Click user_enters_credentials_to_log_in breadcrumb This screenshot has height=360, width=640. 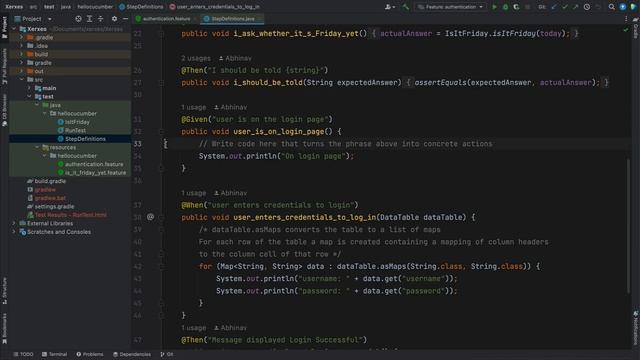(214, 7)
